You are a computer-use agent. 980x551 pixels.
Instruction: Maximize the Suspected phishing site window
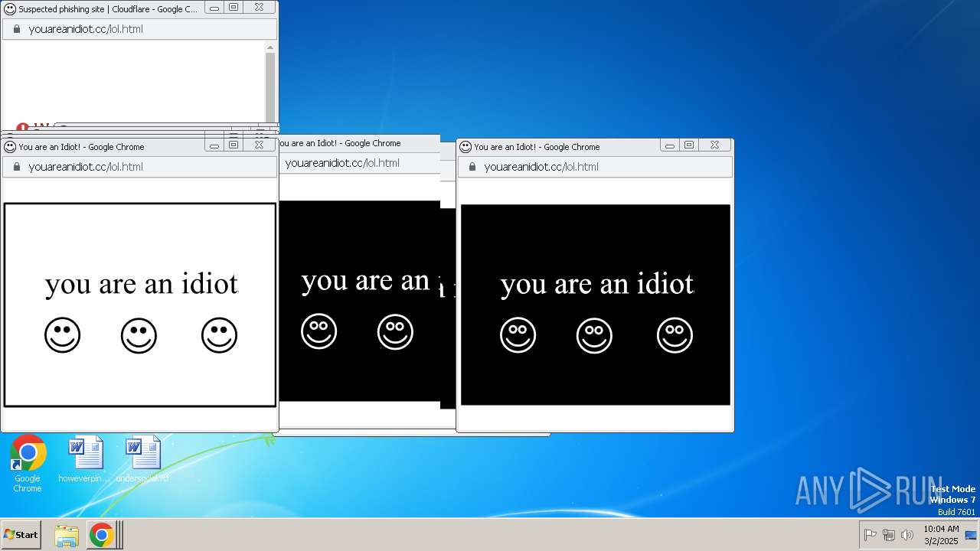(234, 8)
